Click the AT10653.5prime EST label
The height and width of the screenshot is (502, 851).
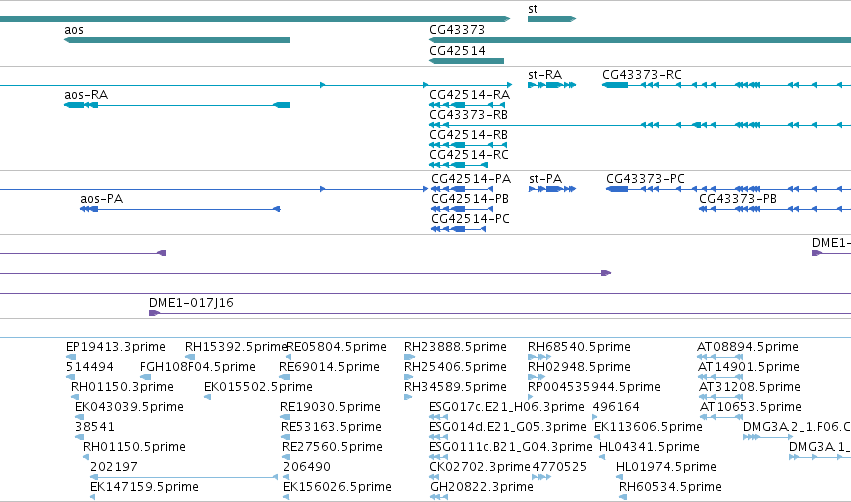751,407
